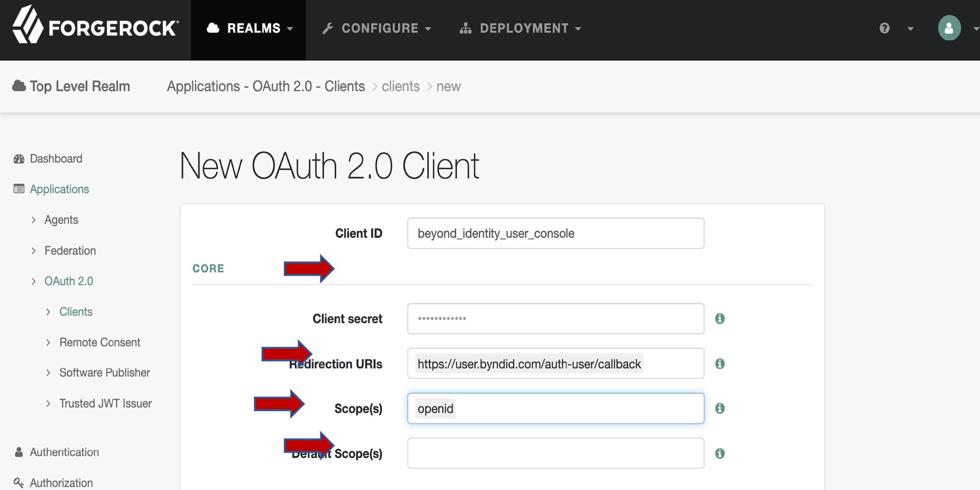This screenshot has width=980, height=490.
Task: Click the Top Level Realm cloud icon
Action: [19, 86]
